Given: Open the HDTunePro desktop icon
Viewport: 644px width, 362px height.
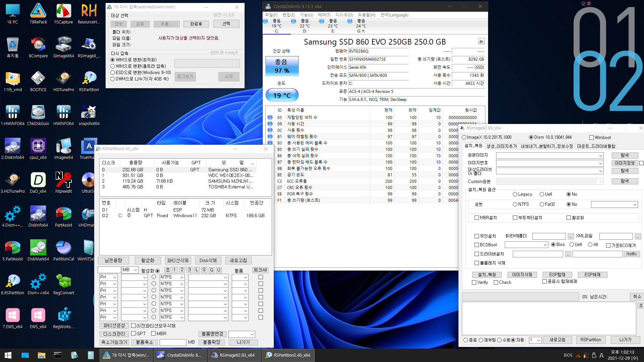Looking at the screenshot, I should [x=63, y=81].
